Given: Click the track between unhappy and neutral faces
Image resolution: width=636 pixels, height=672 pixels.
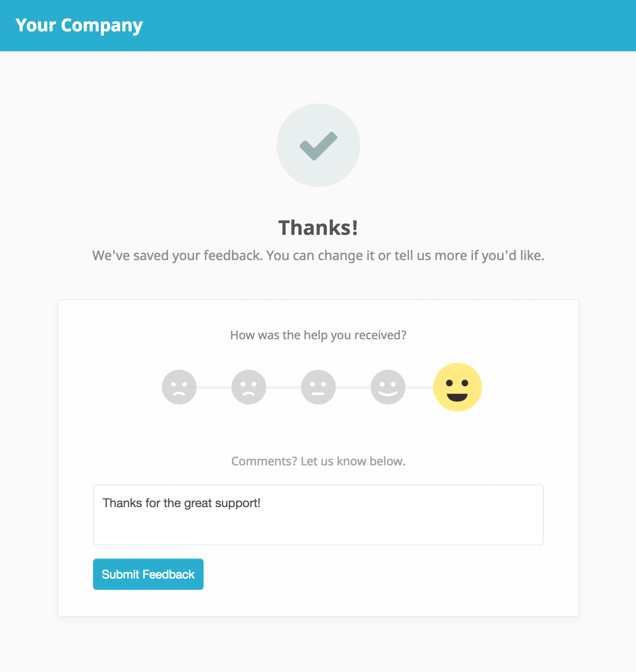Looking at the screenshot, I should [x=284, y=387].
